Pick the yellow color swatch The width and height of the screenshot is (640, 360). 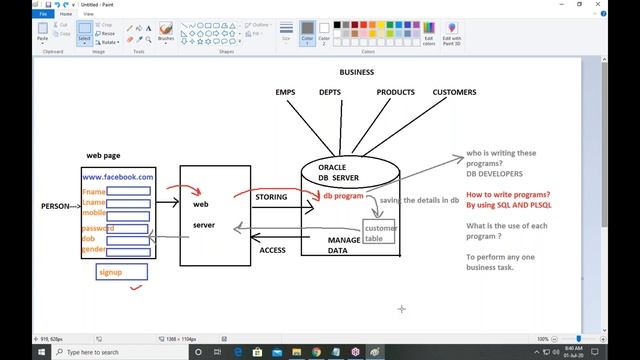[381, 25]
